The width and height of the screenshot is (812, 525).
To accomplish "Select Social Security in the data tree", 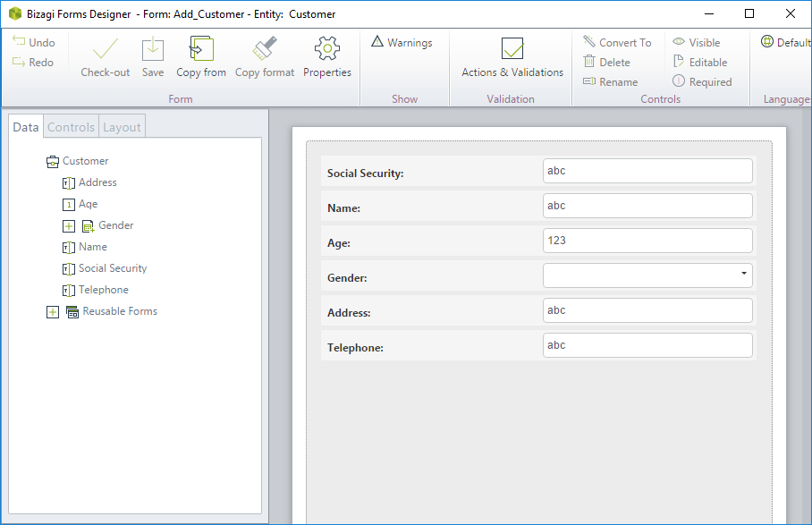I will click(x=113, y=268).
